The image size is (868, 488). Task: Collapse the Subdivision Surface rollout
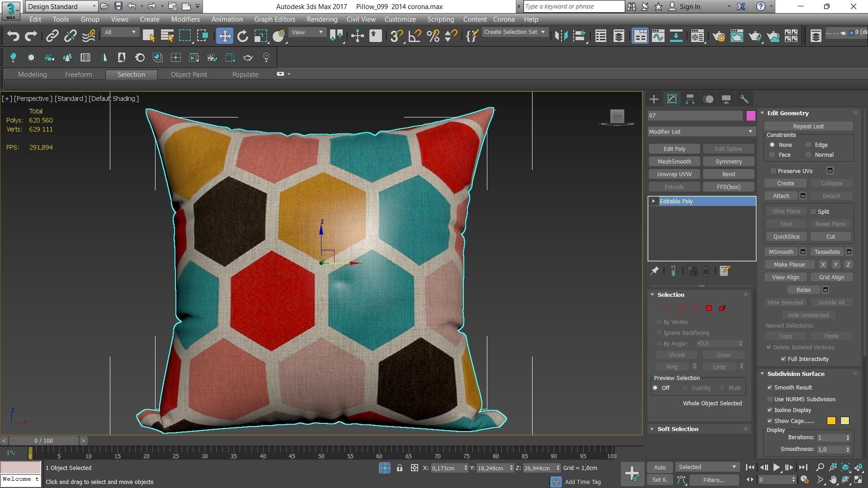(x=763, y=374)
